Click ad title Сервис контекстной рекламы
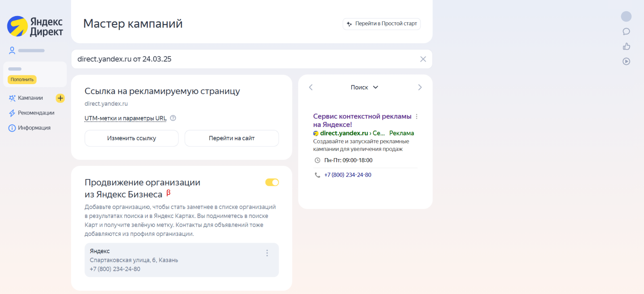The width and height of the screenshot is (644, 294). 362,121
